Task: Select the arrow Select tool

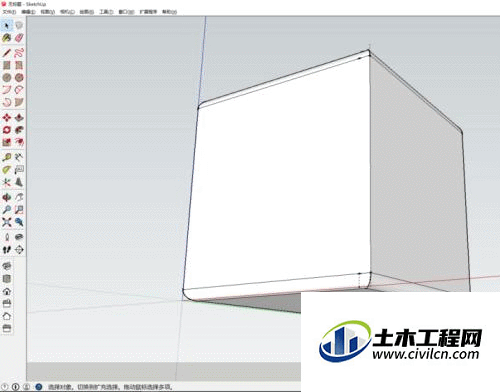Action: (x=7, y=26)
